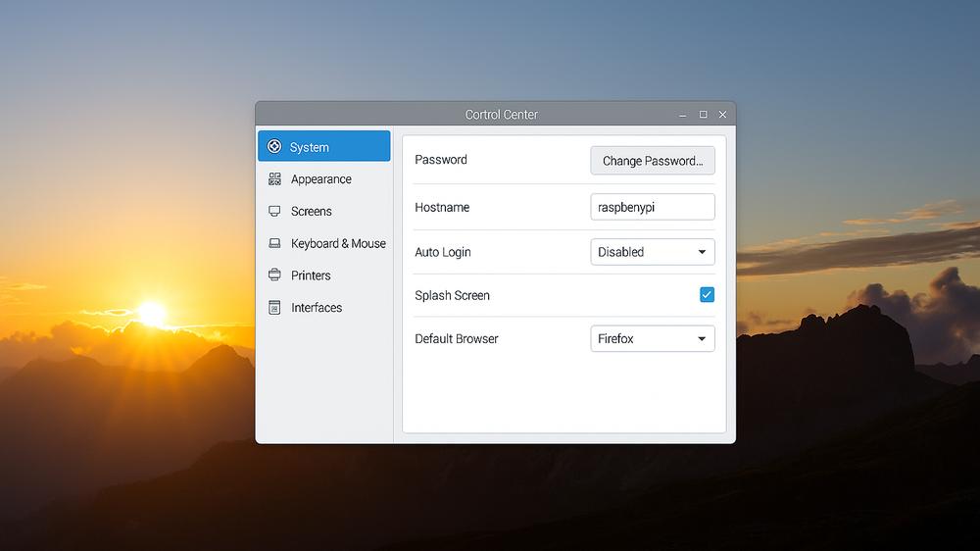Go to the Screens section
The width and height of the screenshot is (980, 551).
click(311, 212)
